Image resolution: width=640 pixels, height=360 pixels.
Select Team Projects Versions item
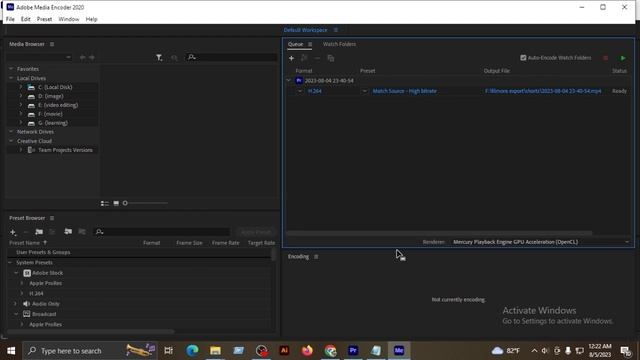[x=65, y=150]
